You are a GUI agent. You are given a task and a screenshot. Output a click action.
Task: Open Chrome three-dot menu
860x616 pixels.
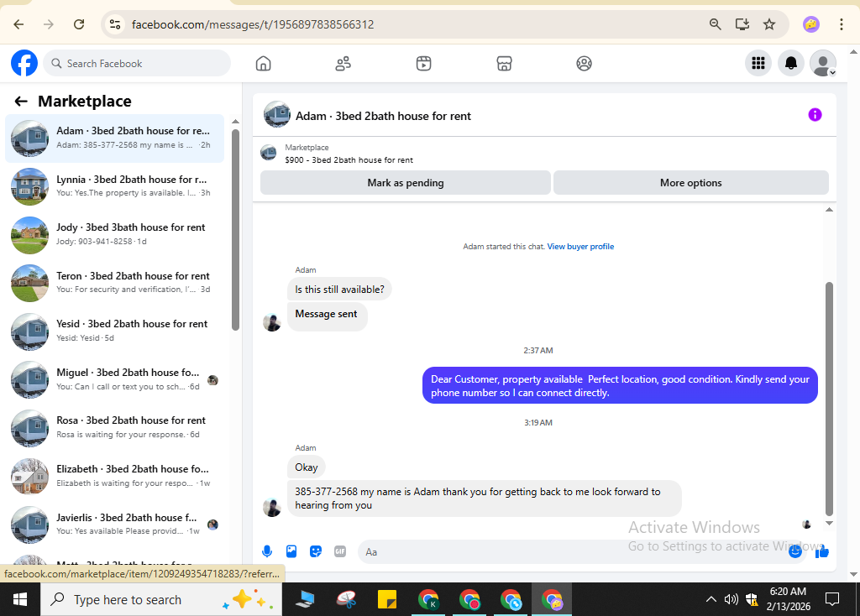click(x=841, y=24)
